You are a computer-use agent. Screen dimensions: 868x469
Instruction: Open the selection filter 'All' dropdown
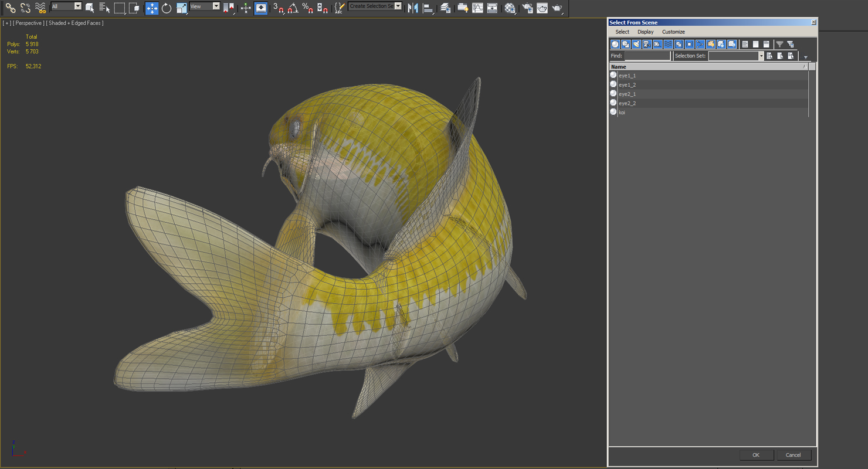coord(66,6)
